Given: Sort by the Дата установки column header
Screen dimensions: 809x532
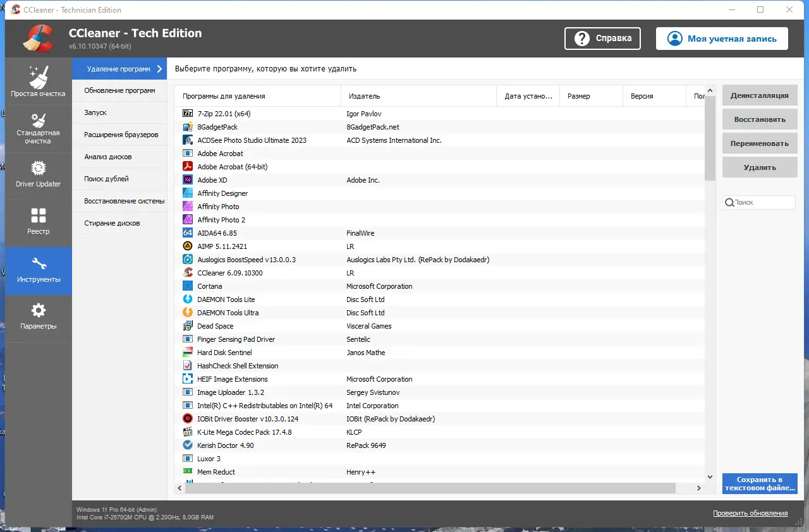Looking at the screenshot, I should click(x=528, y=96).
